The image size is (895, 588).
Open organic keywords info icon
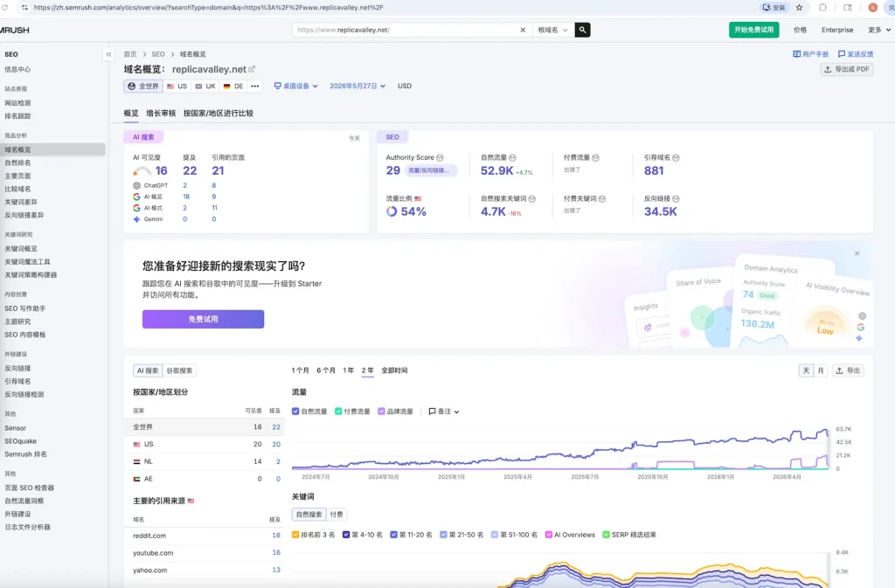click(x=532, y=199)
